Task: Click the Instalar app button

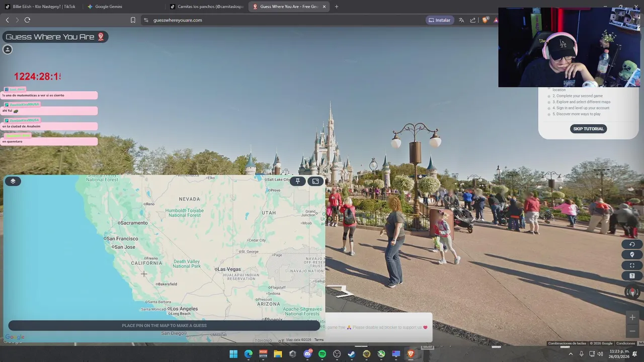Action: [439, 20]
